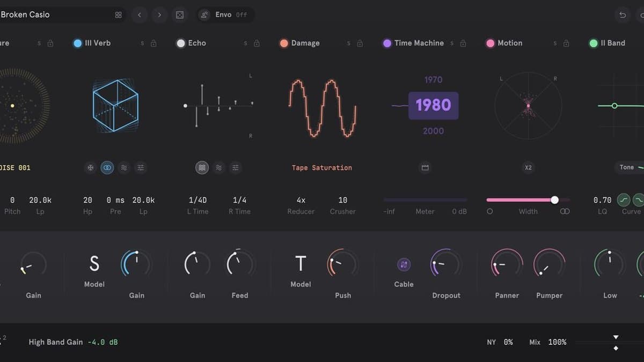Set Width to stereo double-circle icon

[565, 212]
